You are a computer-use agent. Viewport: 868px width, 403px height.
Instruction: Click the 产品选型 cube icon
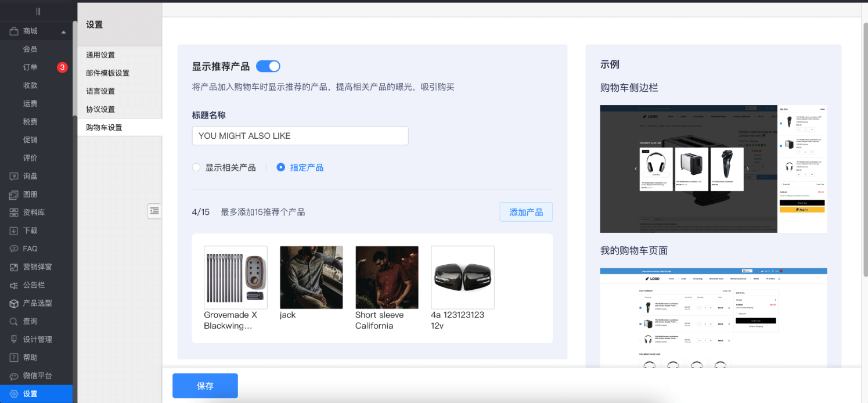pos(14,303)
